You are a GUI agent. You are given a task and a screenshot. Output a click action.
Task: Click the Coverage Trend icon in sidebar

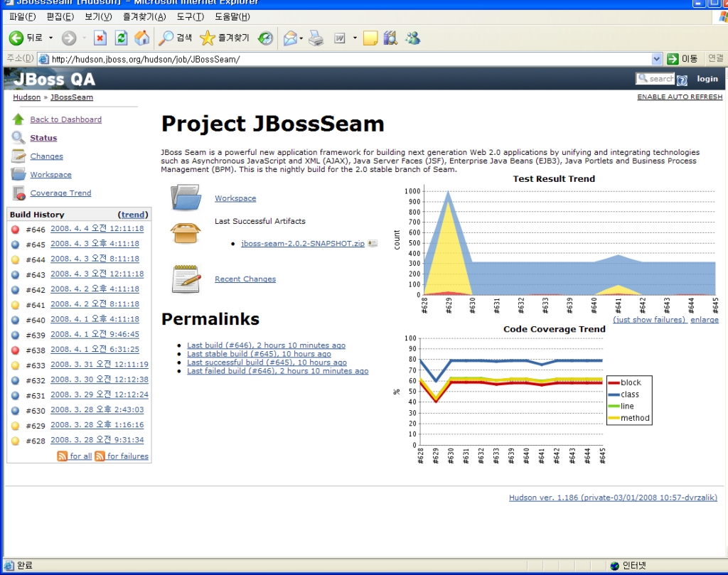pos(19,193)
